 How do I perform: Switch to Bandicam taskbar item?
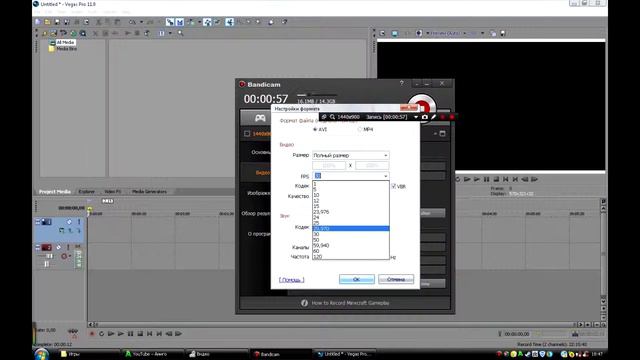pos(281,354)
